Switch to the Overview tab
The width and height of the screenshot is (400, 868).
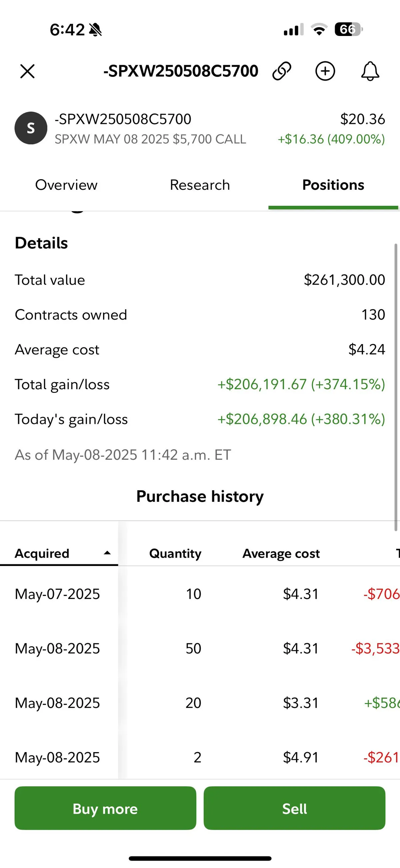pyautogui.click(x=66, y=185)
